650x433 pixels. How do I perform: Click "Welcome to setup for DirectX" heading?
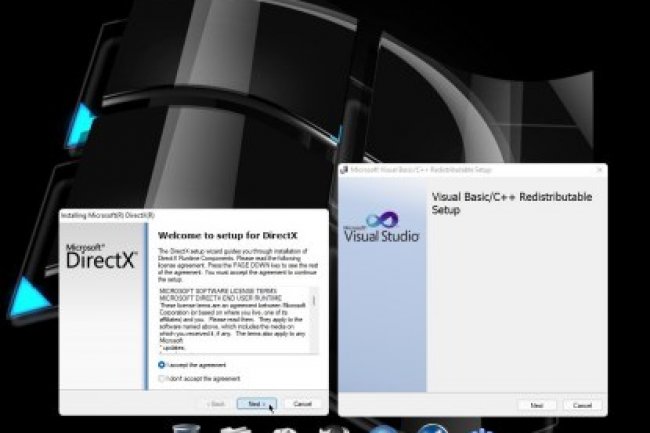tap(228, 236)
